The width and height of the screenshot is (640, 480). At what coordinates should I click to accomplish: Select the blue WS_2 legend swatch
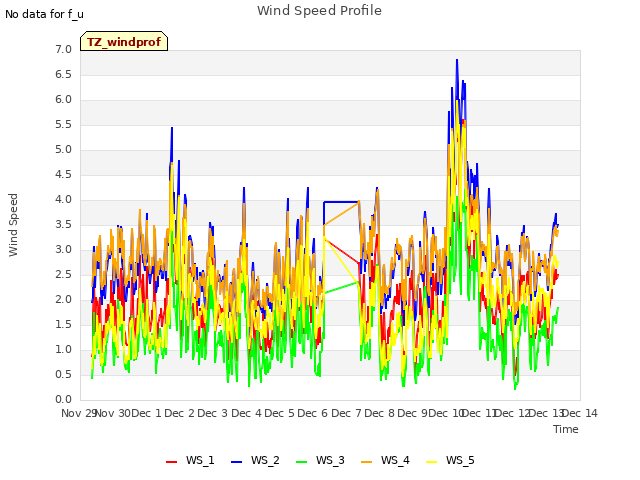tap(236, 461)
